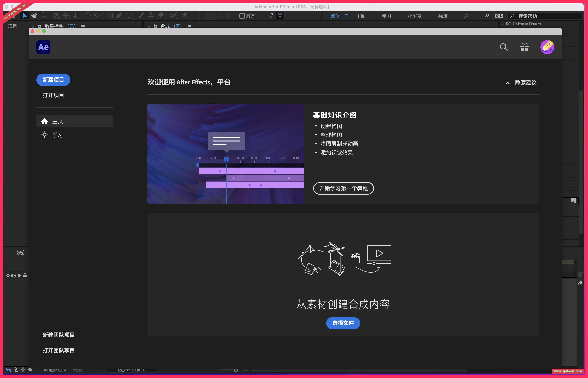Viewport: 588px width, 378px height.
Task: Switch to the 审阅 workspace
Action: click(361, 16)
